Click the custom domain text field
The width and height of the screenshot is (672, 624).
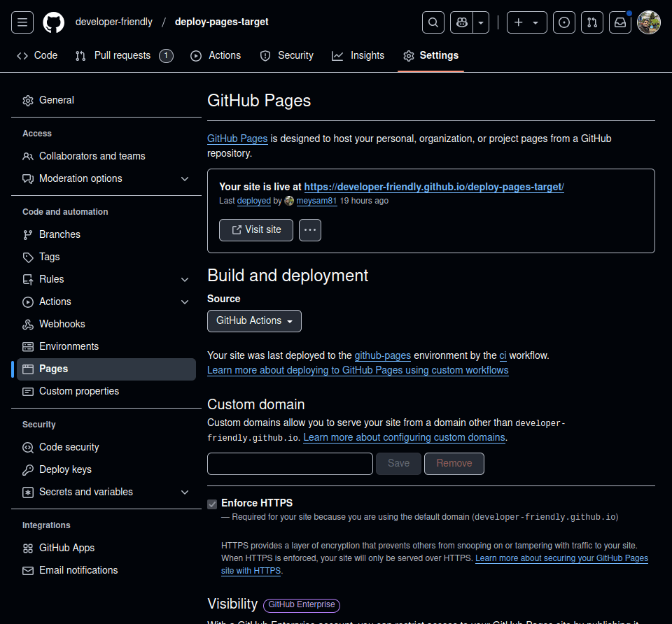click(290, 463)
